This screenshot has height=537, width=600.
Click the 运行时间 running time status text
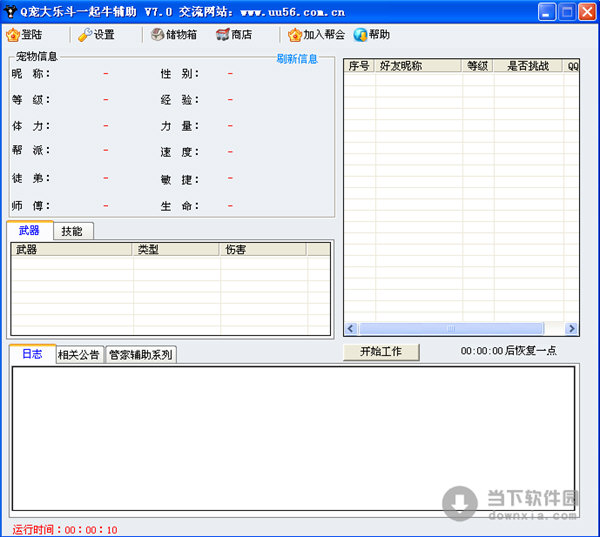(x=65, y=530)
